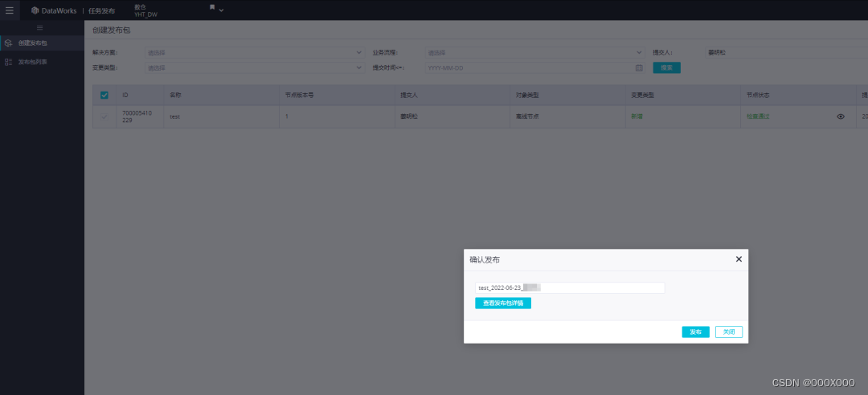The width and height of the screenshot is (868, 395).
Task: Toggle the select-all checkbox in table header
Action: tap(104, 95)
